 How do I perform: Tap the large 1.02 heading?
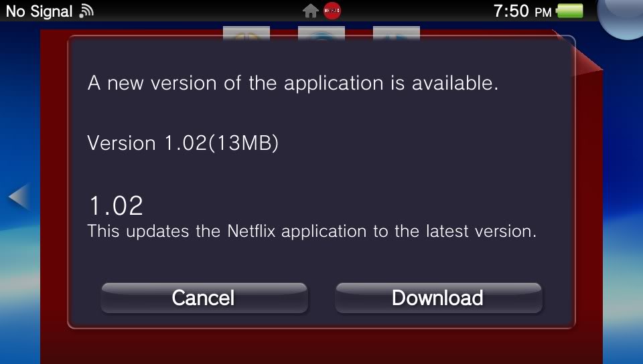coord(116,205)
